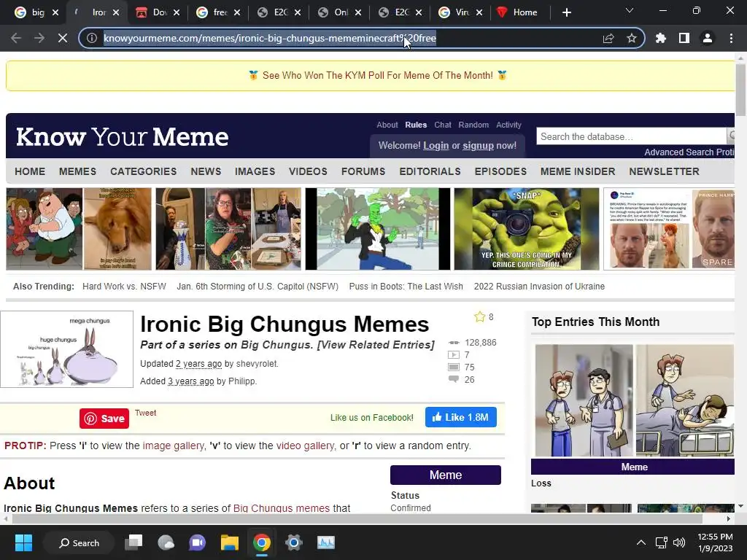This screenshot has width=747, height=560.
Task: Click the Pinterest Save button
Action: tap(104, 419)
